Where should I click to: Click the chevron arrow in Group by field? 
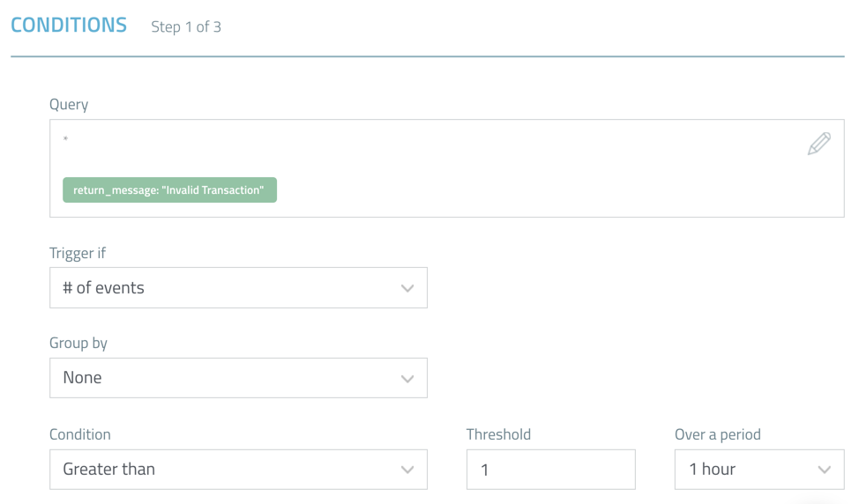click(x=407, y=378)
